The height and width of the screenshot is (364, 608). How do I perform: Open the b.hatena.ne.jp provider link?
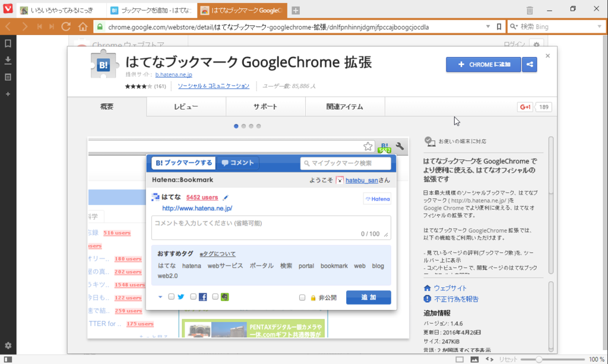click(x=174, y=74)
